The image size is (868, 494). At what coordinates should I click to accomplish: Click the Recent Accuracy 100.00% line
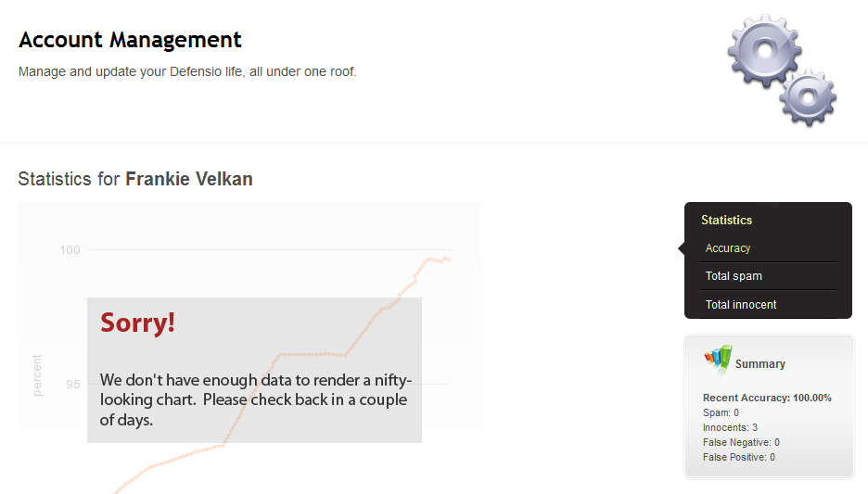767,398
